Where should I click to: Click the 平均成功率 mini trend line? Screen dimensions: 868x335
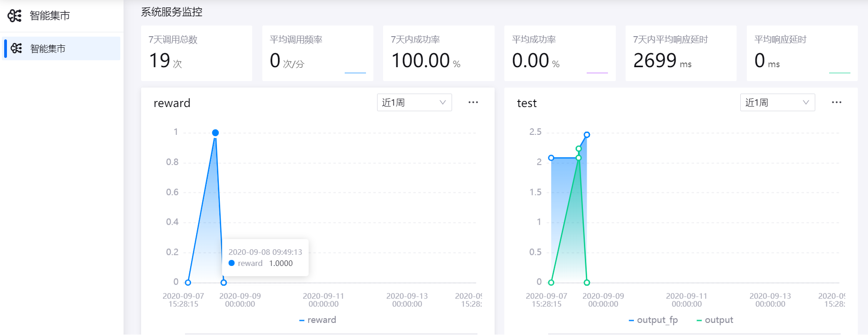(597, 73)
